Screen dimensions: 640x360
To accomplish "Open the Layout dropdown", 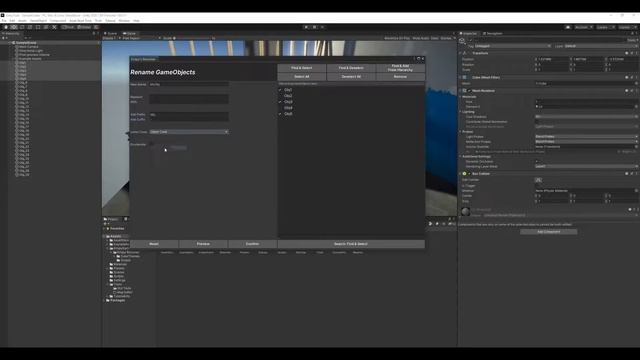I will [x=627, y=27].
